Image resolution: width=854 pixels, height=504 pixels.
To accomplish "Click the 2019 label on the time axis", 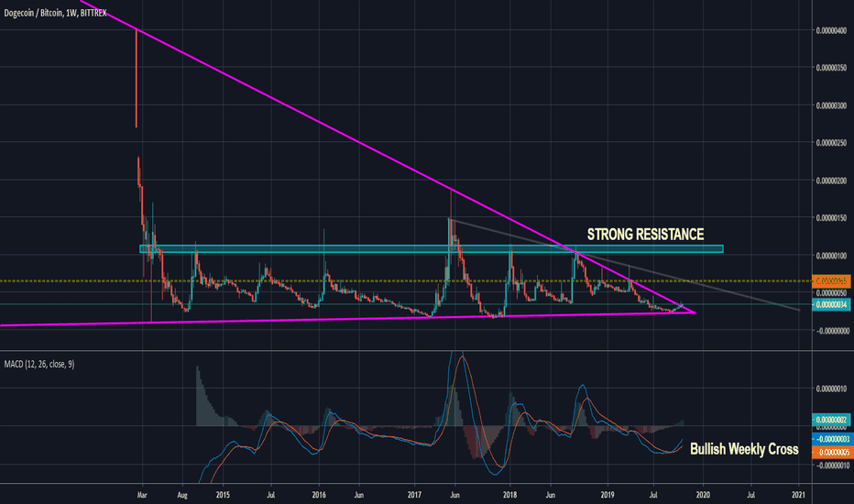I will pyautogui.click(x=608, y=495).
